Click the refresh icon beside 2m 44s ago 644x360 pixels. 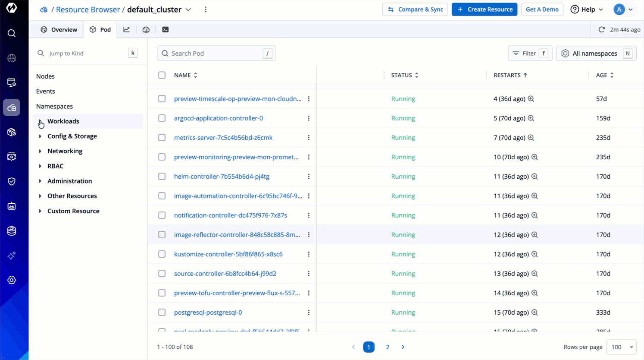click(x=601, y=30)
